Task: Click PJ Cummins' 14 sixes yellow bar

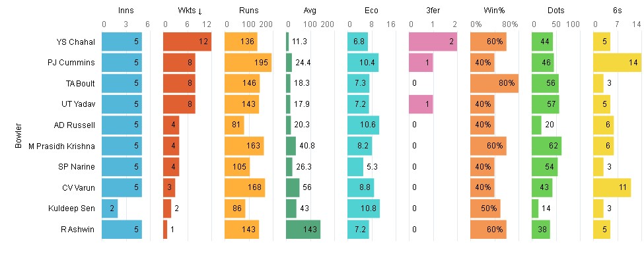Action: click(617, 63)
